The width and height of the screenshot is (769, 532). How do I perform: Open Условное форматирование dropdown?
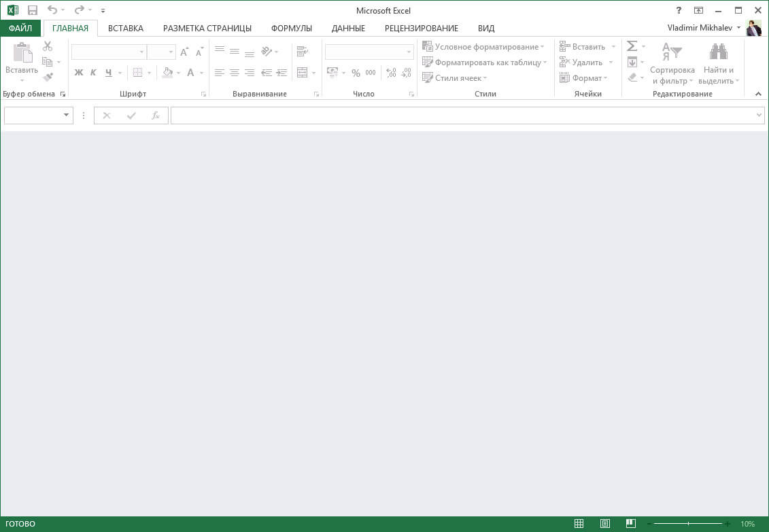pos(483,46)
